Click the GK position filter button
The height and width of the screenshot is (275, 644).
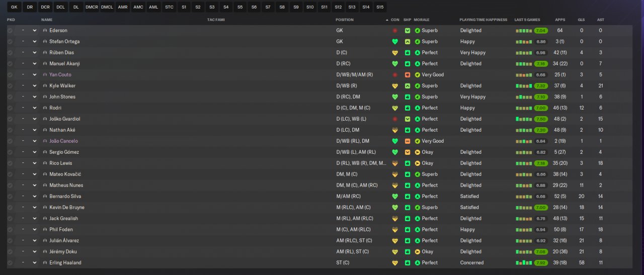click(x=14, y=7)
